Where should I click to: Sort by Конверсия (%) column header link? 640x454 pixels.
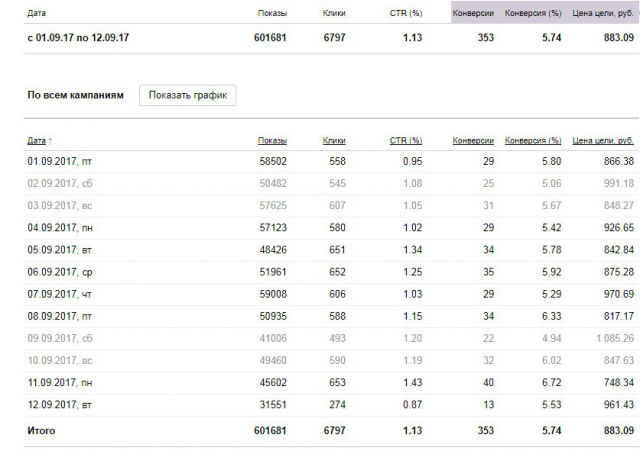[533, 140]
